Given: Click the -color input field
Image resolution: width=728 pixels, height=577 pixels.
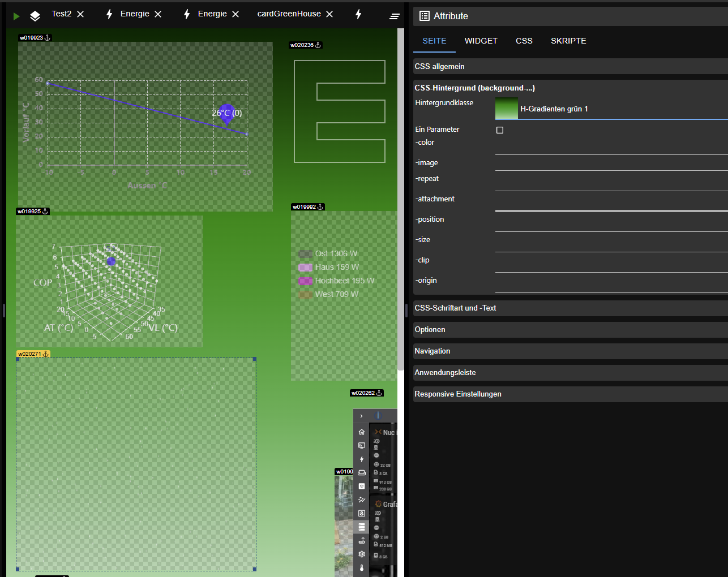Looking at the screenshot, I should 611,147.
